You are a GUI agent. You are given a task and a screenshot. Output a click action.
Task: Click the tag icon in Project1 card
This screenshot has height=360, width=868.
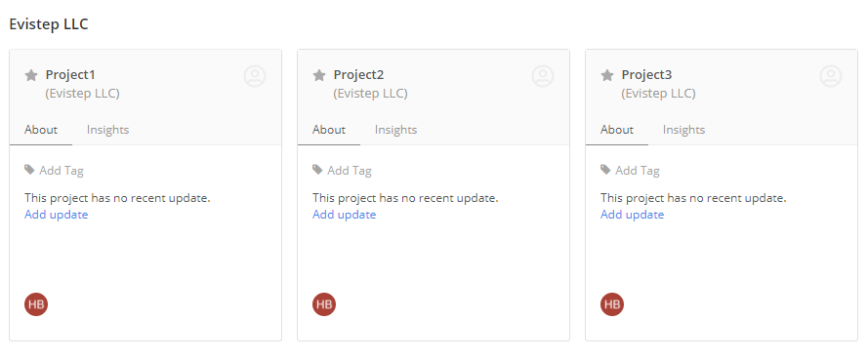pos(29,170)
